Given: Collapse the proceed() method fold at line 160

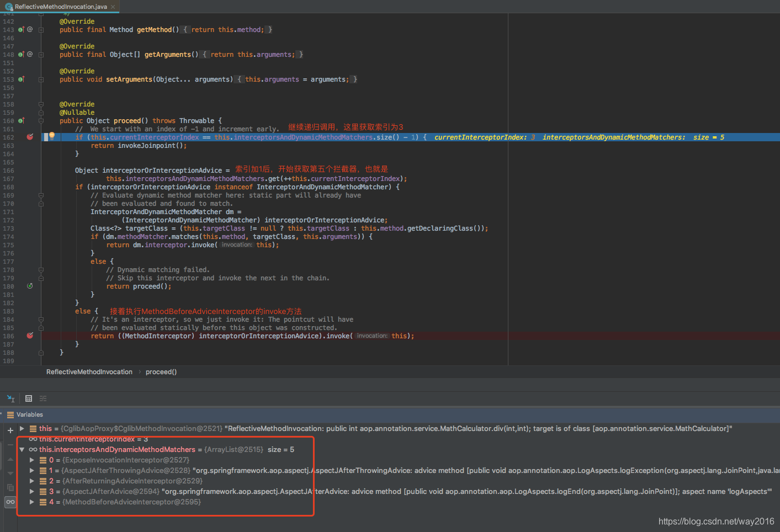Looking at the screenshot, I should [x=41, y=121].
